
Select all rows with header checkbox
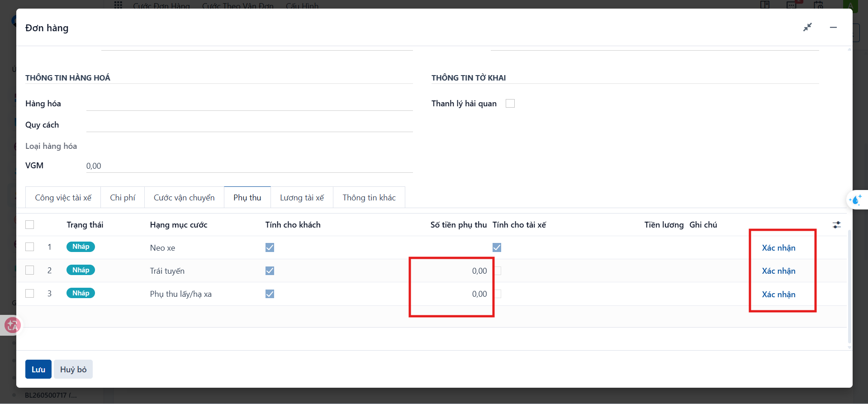tap(30, 225)
